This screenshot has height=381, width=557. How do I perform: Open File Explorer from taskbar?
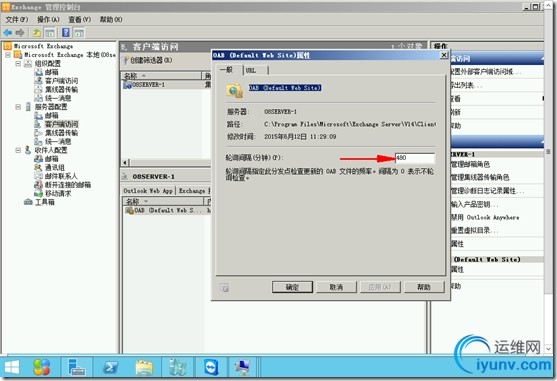144,367
